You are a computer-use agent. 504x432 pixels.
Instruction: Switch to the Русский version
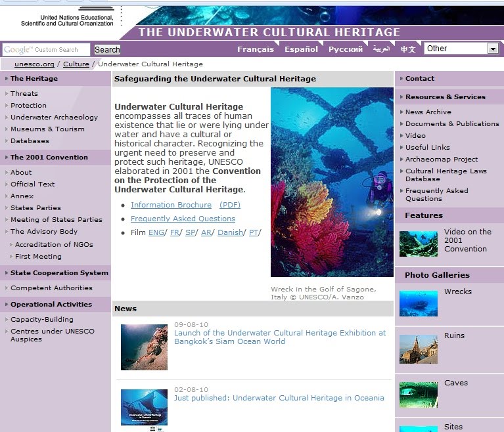point(346,49)
